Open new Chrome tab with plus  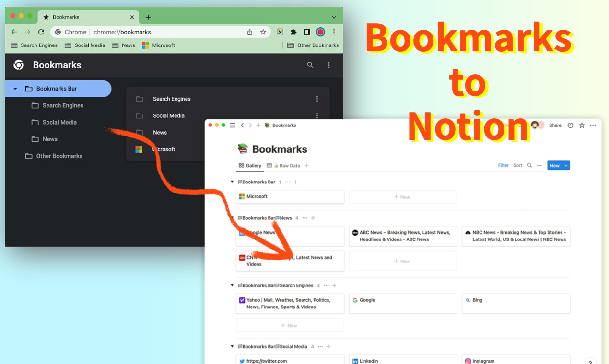coord(148,17)
